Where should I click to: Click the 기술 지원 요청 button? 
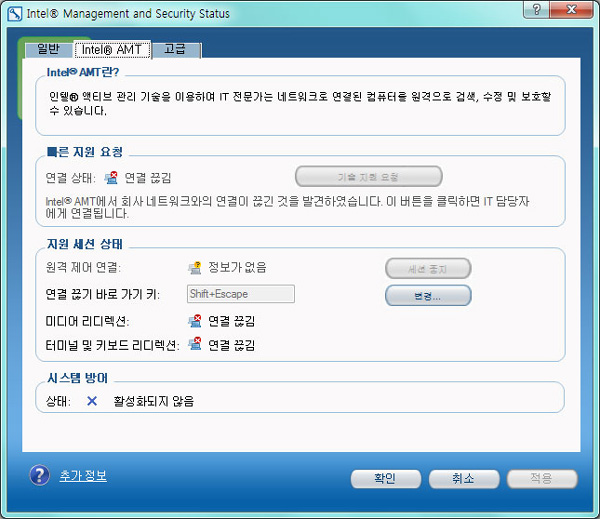coord(368,177)
